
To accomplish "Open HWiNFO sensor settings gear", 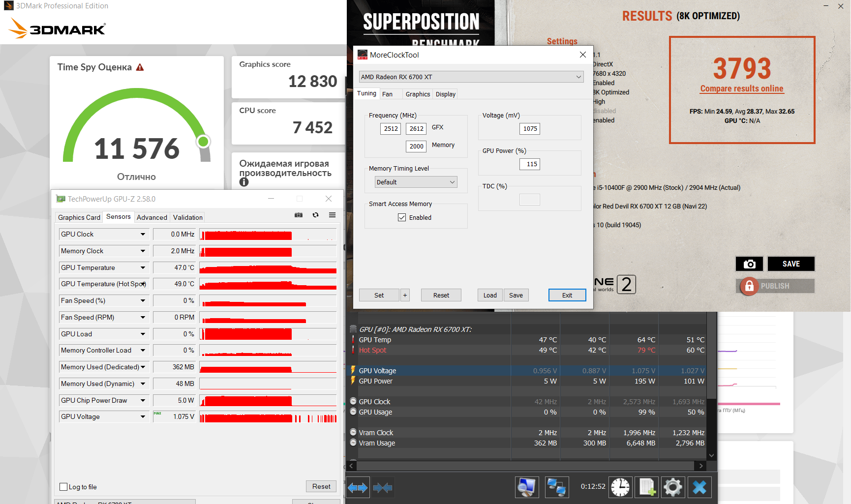I will click(673, 487).
